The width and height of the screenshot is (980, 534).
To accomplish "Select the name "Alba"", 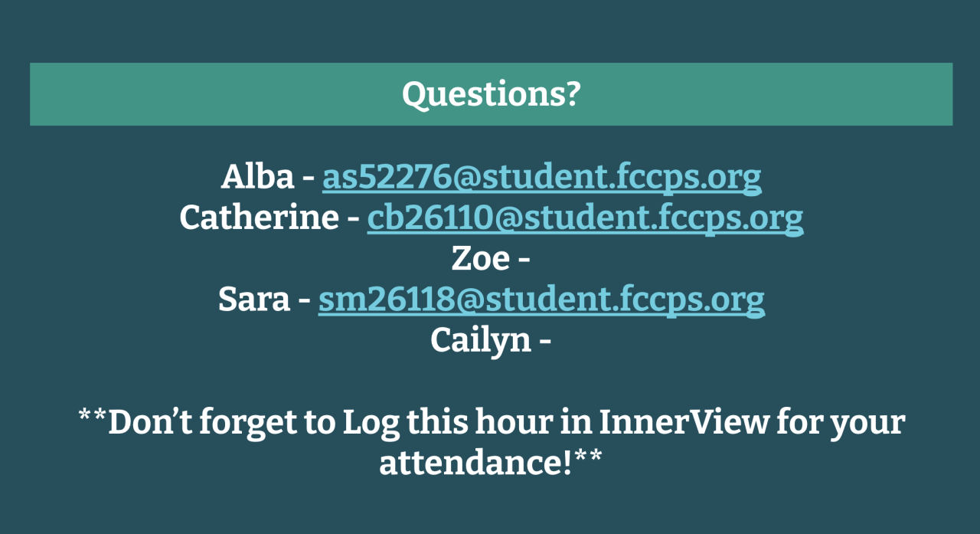I will 257,178.
